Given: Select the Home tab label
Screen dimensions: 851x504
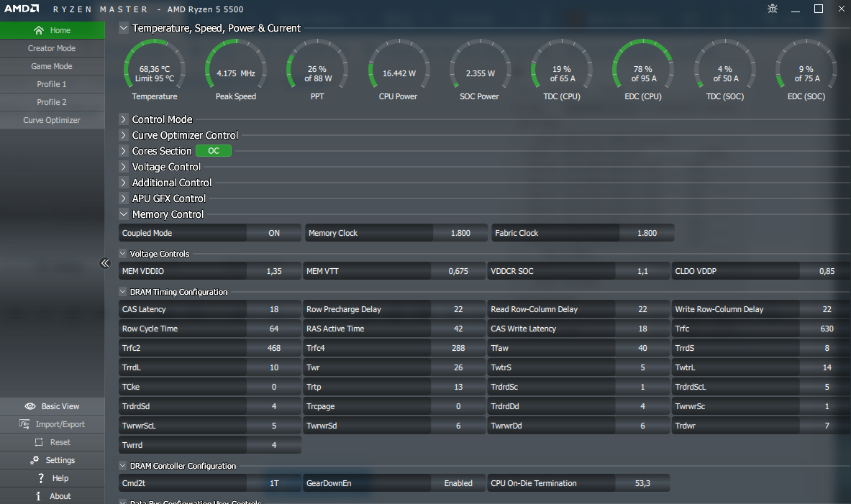Looking at the screenshot, I should tap(60, 30).
